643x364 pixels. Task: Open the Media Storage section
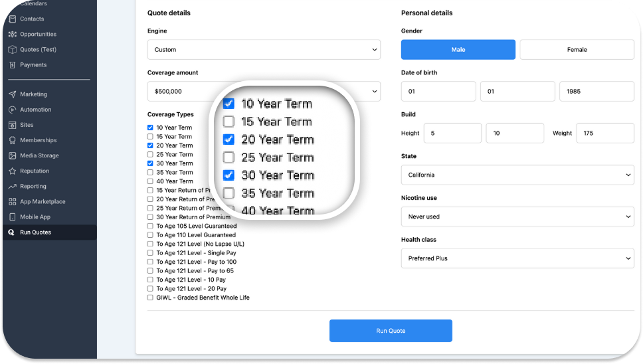[49, 156]
